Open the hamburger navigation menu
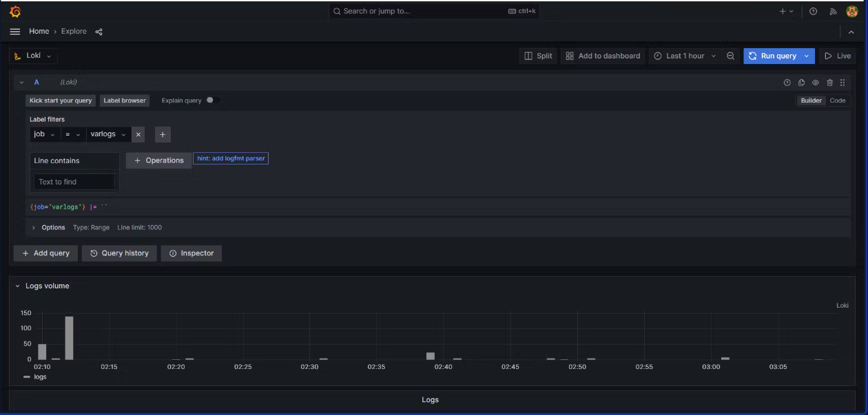 tap(15, 32)
